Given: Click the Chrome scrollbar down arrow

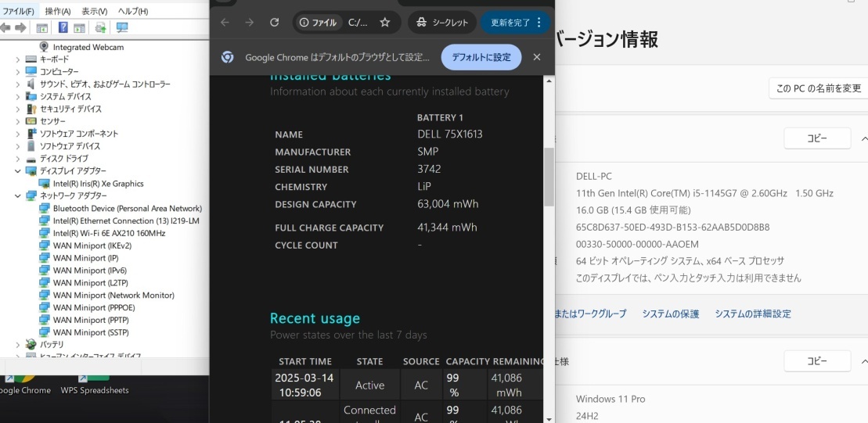Looking at the screenshot, I should tap(549, 418).
